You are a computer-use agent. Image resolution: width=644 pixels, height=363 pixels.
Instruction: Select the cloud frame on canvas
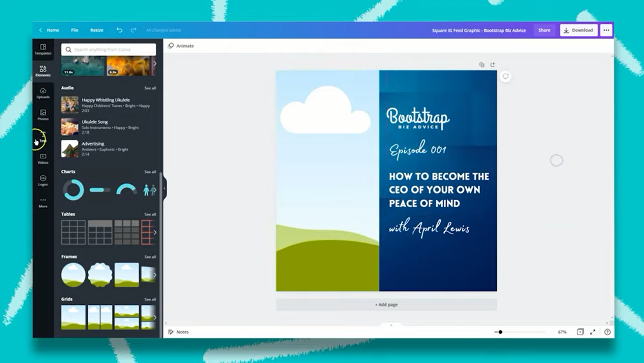click(327, 180)
